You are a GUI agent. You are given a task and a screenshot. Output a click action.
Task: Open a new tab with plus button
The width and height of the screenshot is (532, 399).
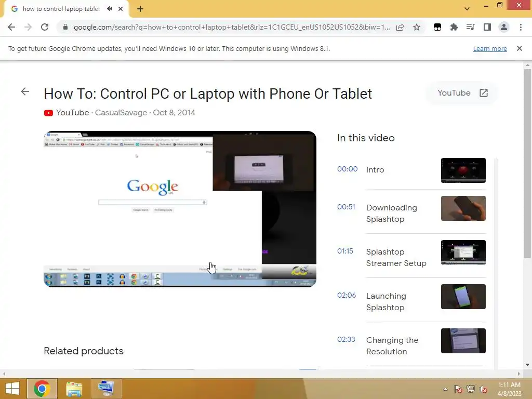(140, 9)
